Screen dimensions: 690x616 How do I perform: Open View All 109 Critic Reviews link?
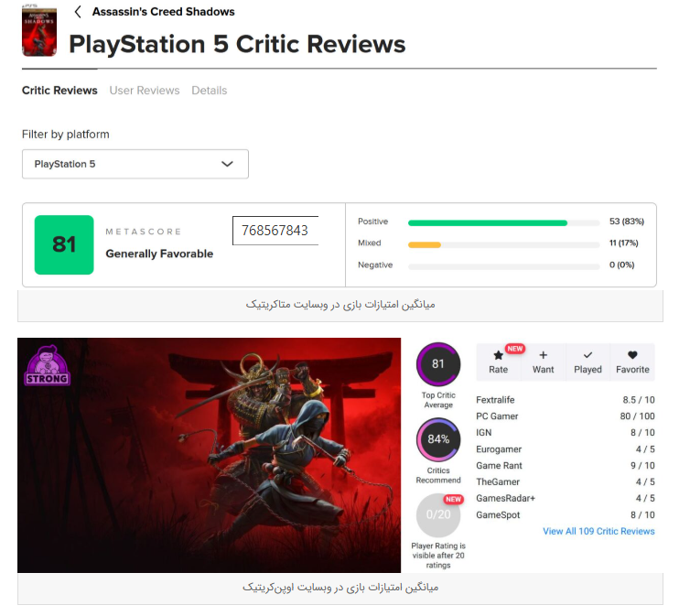[x=598, y=531]
